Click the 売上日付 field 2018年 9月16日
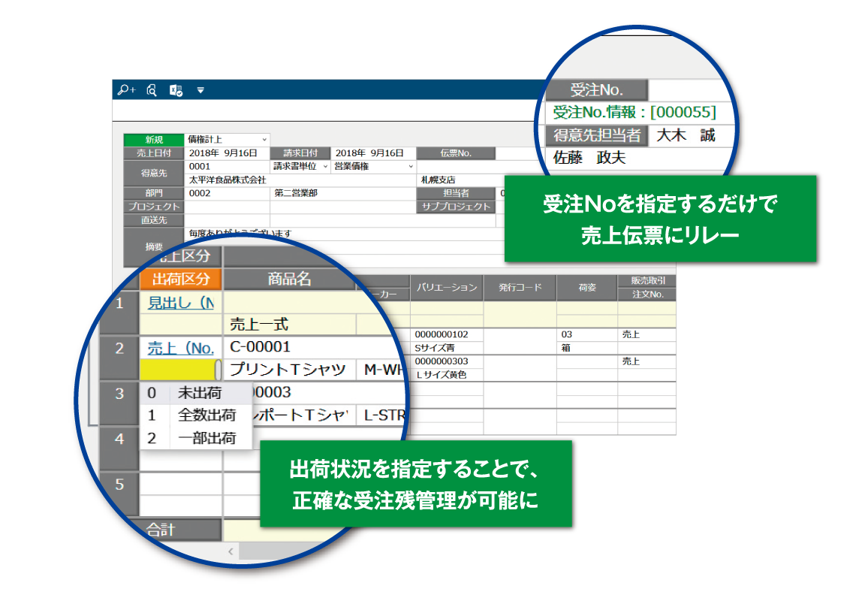868x598 pixels. coord(227,153)
